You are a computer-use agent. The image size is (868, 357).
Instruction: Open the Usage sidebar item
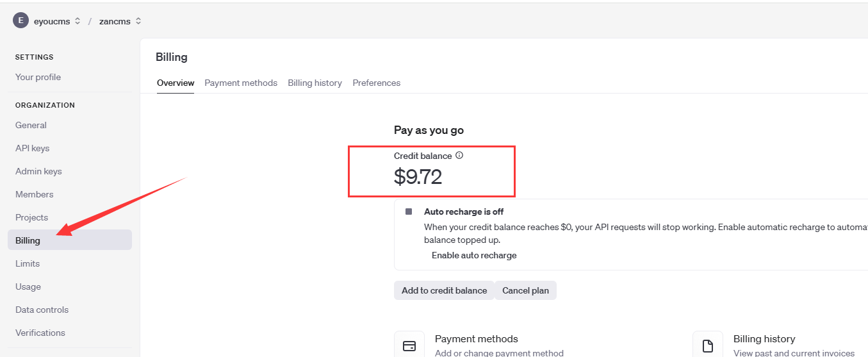pyautogui.click(x=28, y=286)
